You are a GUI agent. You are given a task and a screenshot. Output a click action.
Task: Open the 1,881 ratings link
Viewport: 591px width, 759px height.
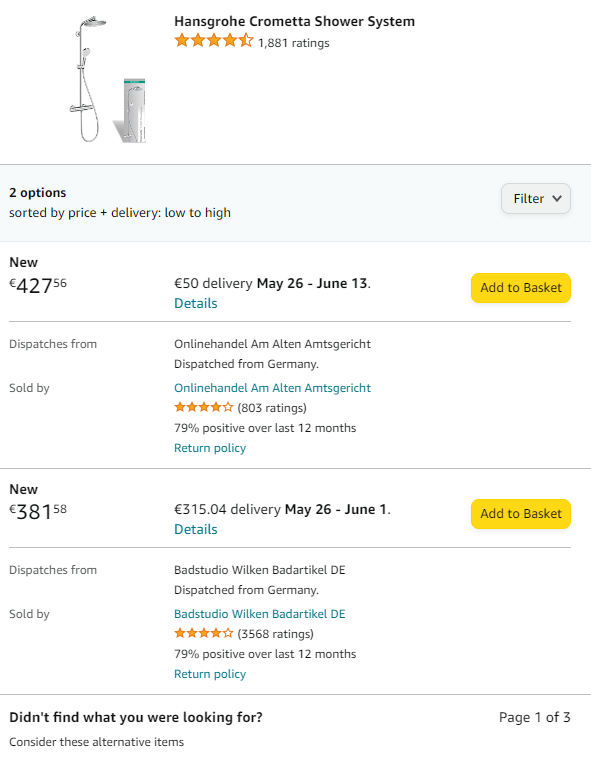[294, 43]
